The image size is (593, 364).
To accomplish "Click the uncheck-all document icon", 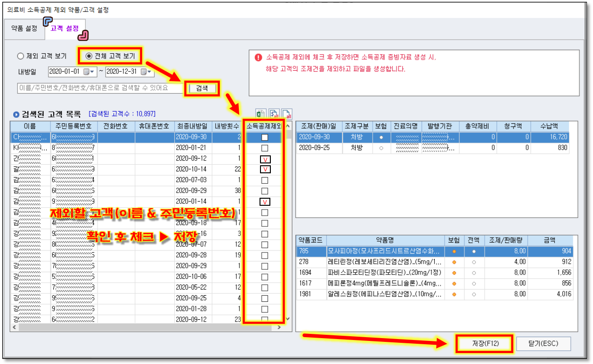I will point(286,114).
